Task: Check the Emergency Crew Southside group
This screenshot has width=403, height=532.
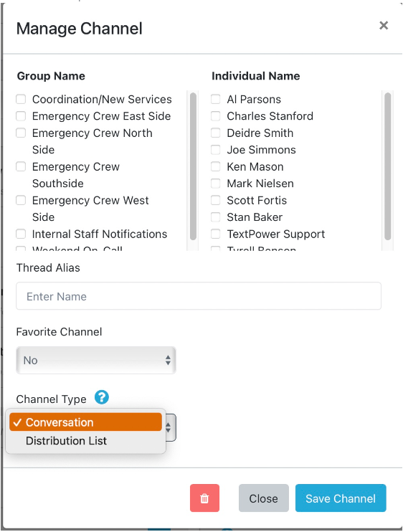Action: click(x=21, y=166)
